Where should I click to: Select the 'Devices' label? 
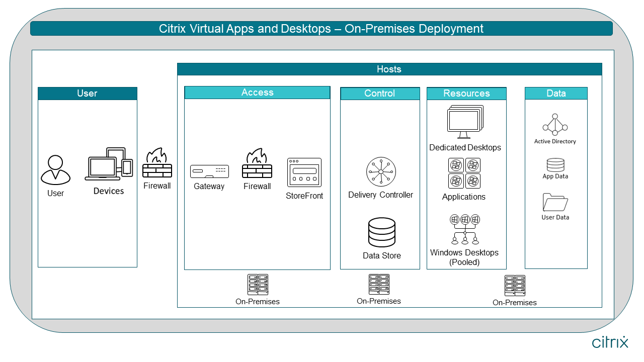coord(109,191)
